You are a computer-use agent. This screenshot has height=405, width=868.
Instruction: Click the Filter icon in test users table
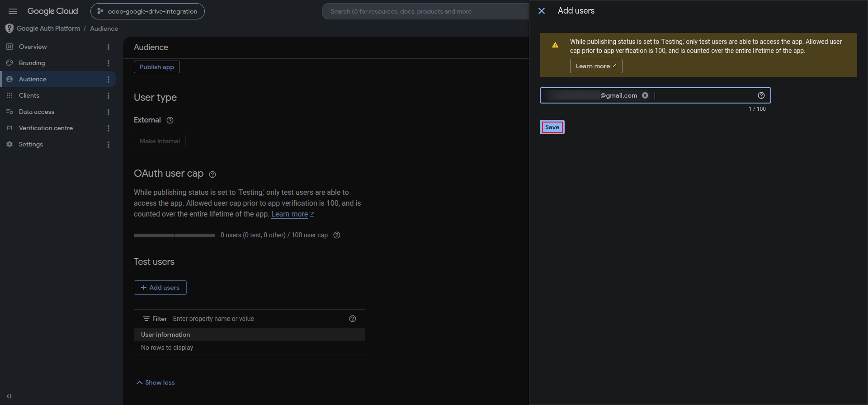[146, 319]
